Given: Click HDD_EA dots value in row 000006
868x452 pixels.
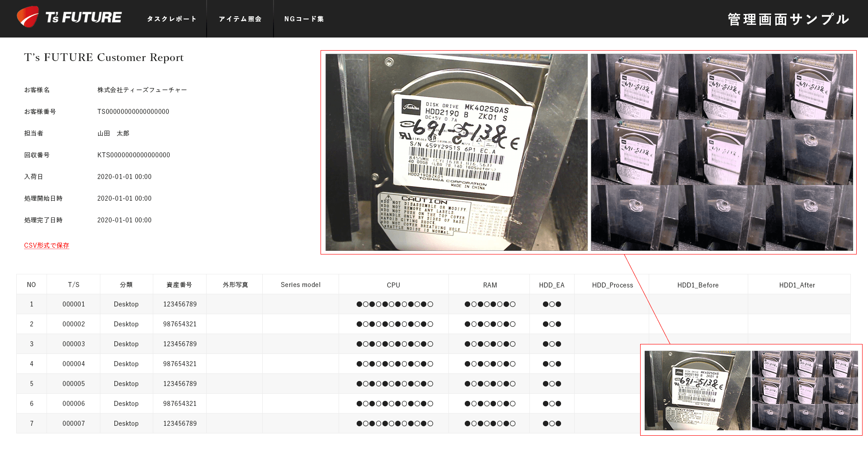Looking at the screenshot, I should [552, 404].
